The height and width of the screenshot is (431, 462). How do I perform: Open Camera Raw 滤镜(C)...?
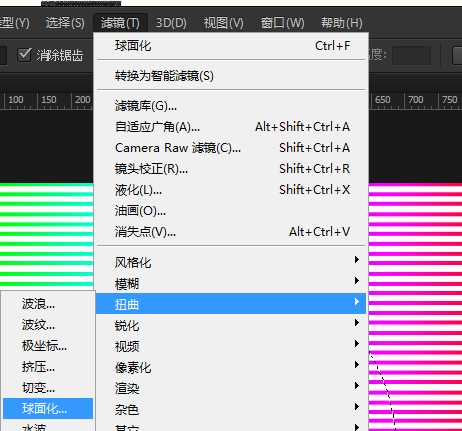click(x=232, y=148)
